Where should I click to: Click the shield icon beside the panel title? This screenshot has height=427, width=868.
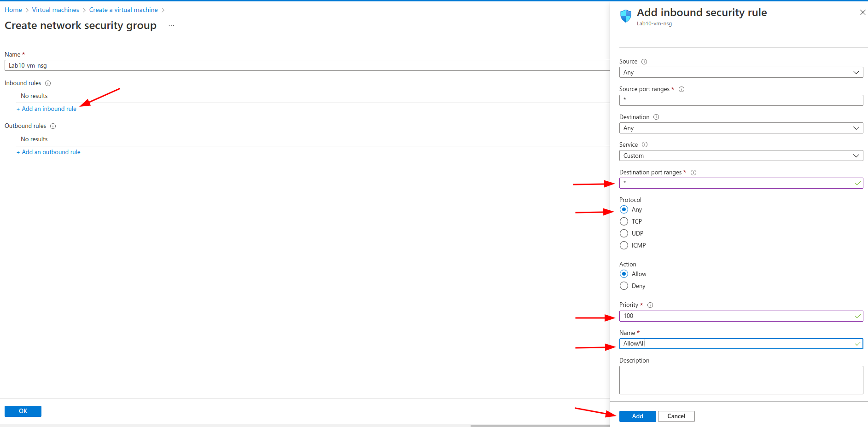626,16
